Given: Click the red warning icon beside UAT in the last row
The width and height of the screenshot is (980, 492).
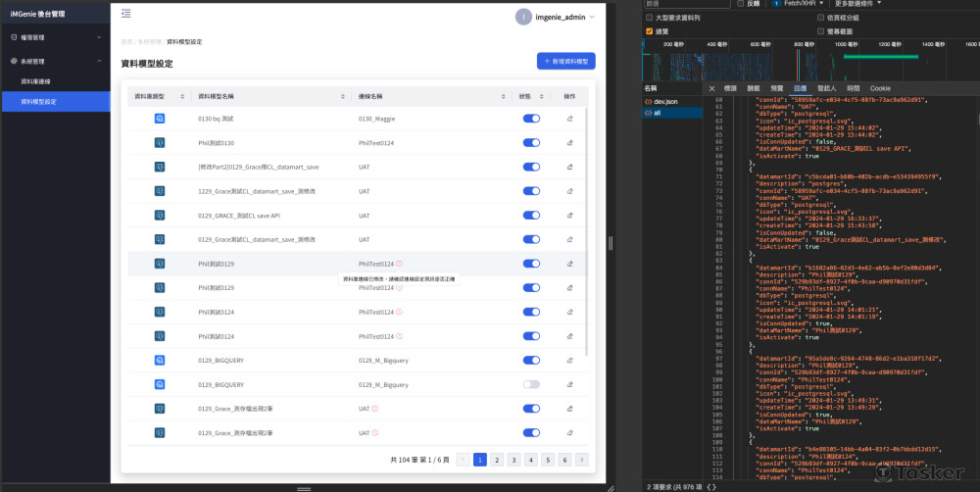Looking at the screenshot, I should pyautogui.click(x=375, y=432).
